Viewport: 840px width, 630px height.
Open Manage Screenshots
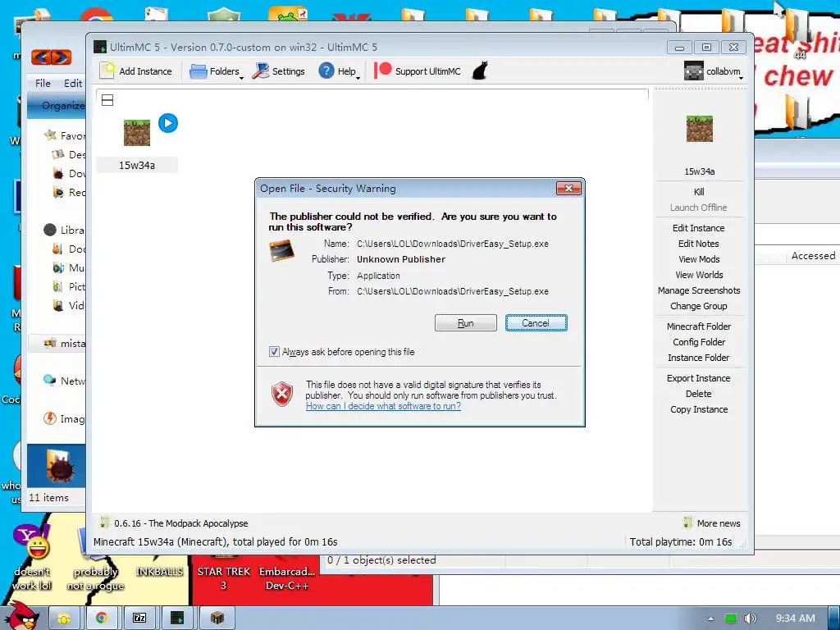[x=699, y=290]
